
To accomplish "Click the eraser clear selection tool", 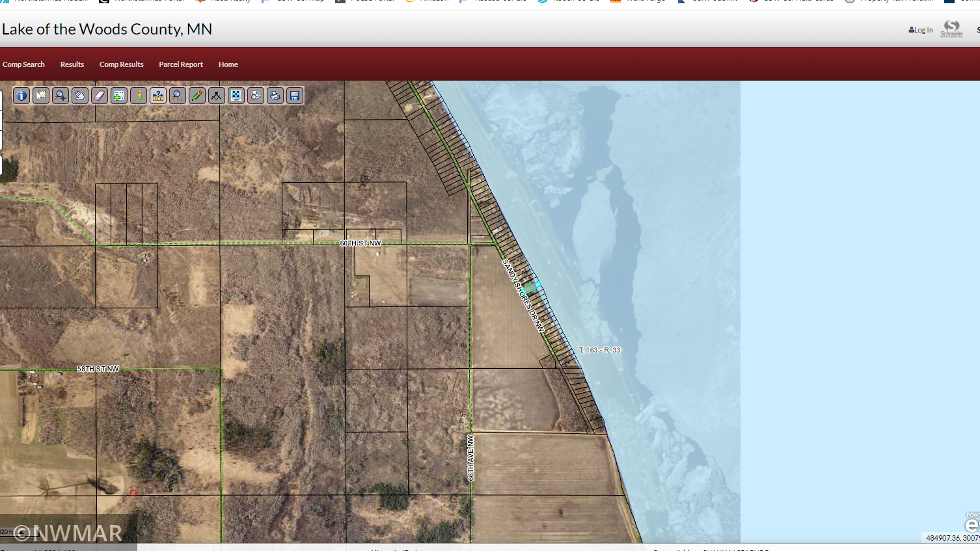I will (100, 96).
